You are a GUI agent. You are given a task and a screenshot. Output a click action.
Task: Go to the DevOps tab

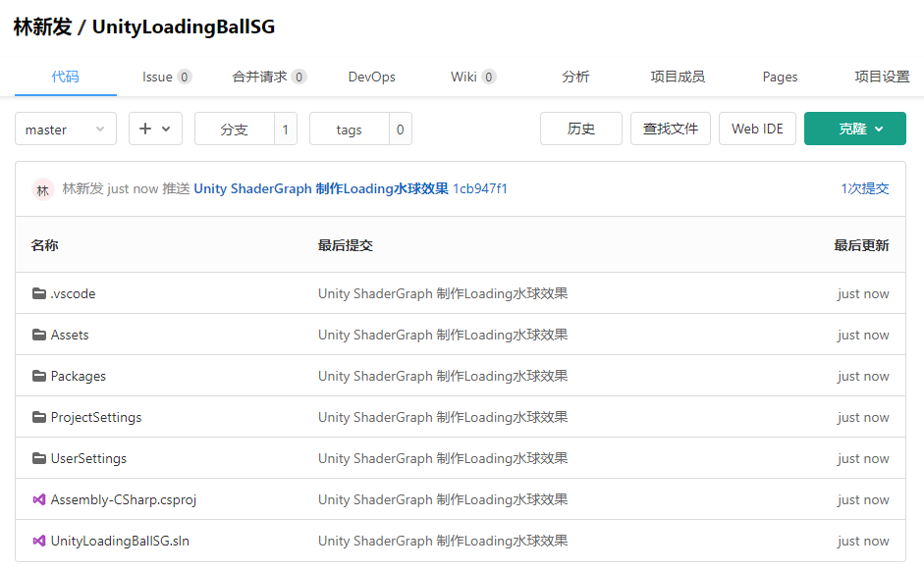click(372, 77)
